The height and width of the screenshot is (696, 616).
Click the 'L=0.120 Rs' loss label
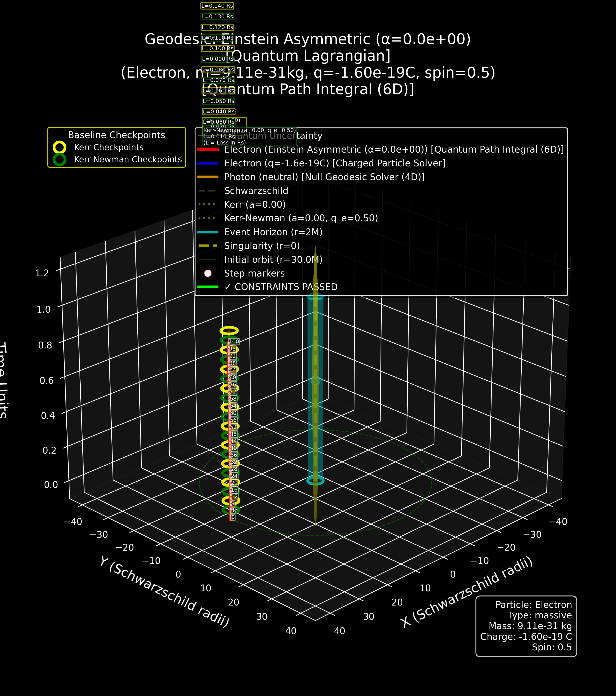(x=217, y=27)
